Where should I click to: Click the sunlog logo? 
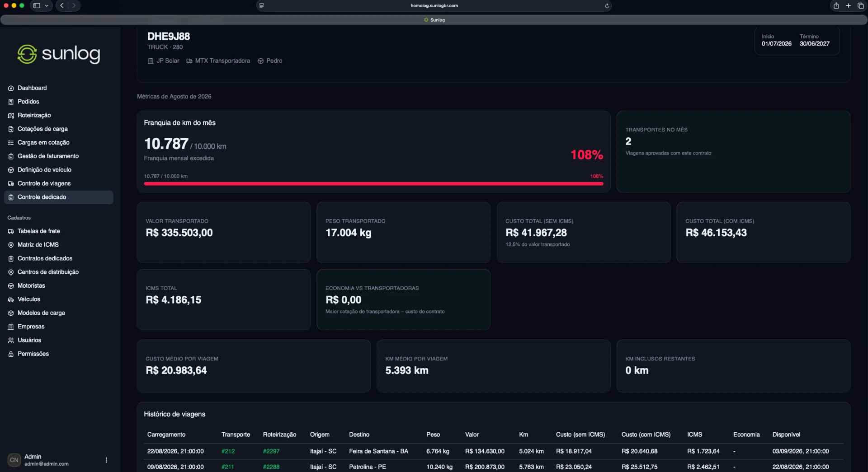tap(59, 54)
